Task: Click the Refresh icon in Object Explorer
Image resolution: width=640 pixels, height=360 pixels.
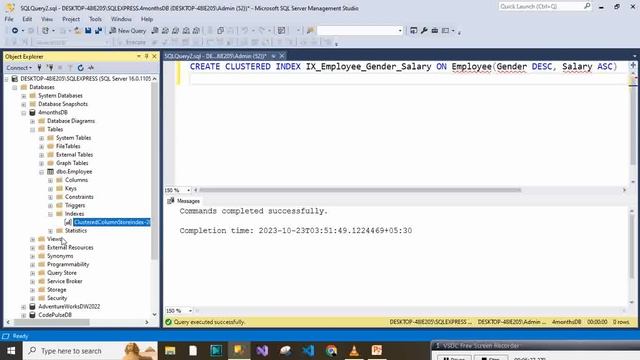Action: 80,68
